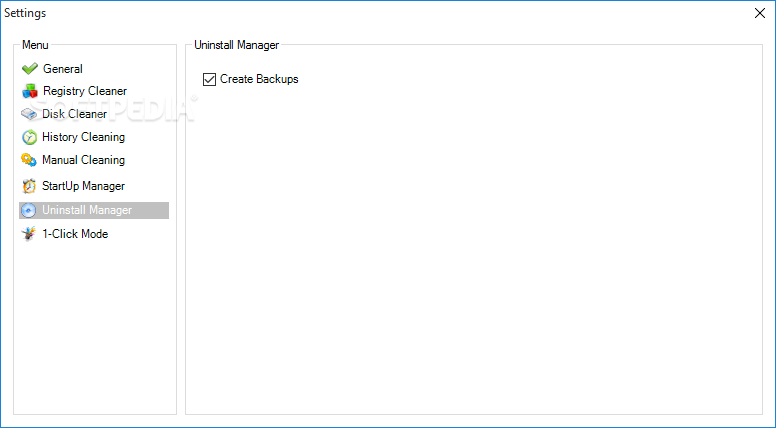776x428 pixels.
Task: Click the History Cleaning clock icon
Action: tap(29, 137)
